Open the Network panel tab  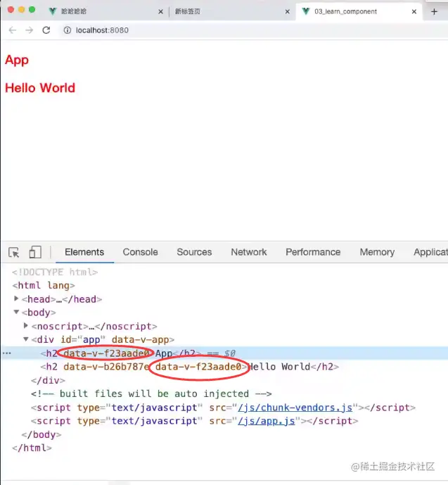249,252
